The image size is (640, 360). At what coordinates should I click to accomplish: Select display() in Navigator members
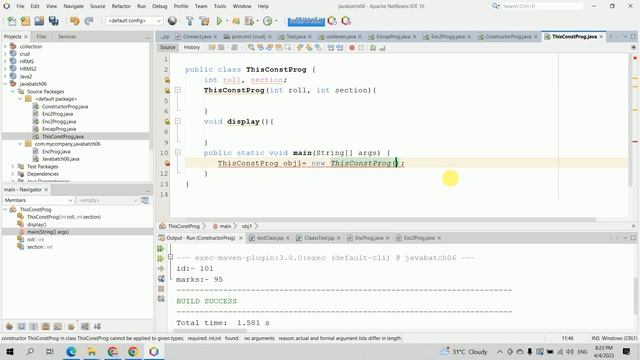pos(36,224)
